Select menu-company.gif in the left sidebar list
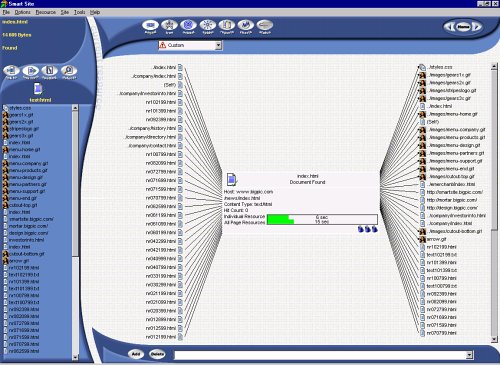The width and height of the screenshot is (500, 365). coord(29,163)
